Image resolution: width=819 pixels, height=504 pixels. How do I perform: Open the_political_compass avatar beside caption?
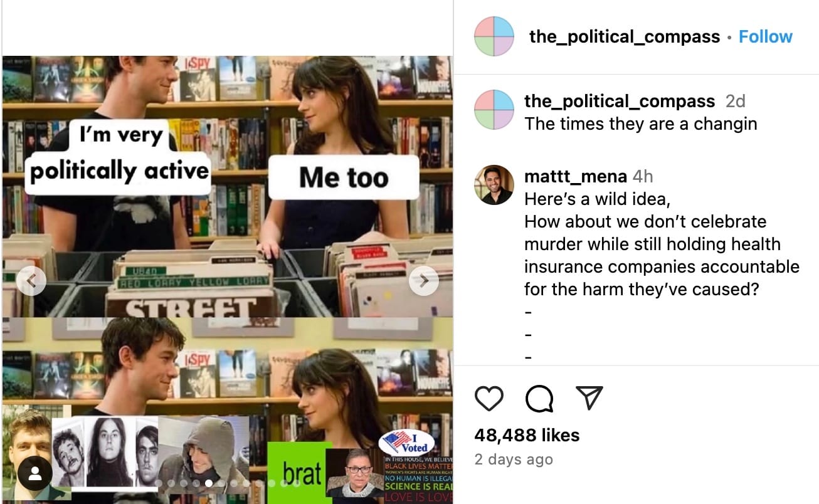(x=494, y=109)
